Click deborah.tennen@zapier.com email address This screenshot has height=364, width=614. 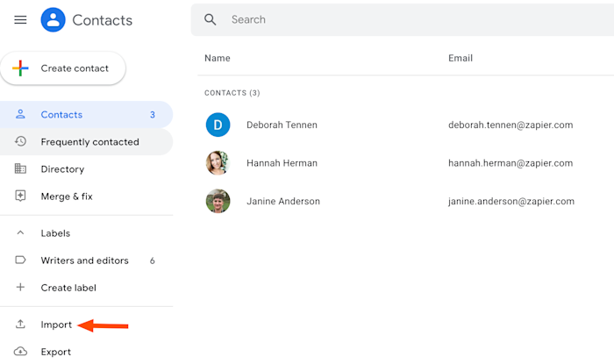(510, 125)
